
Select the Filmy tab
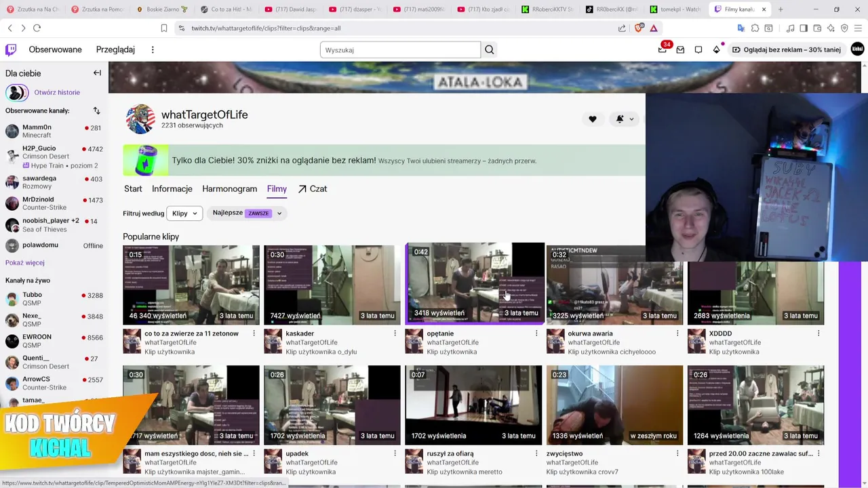[277, 189]
